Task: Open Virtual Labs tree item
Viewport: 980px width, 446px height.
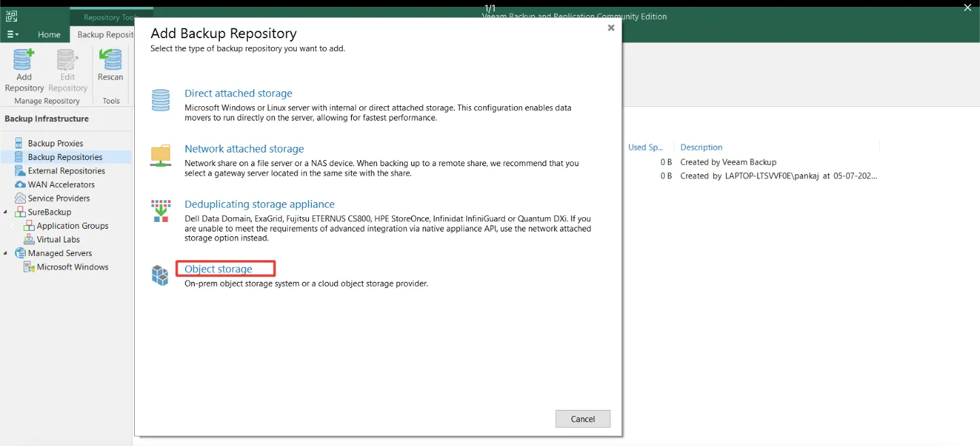Action: (x=58, y=239)
